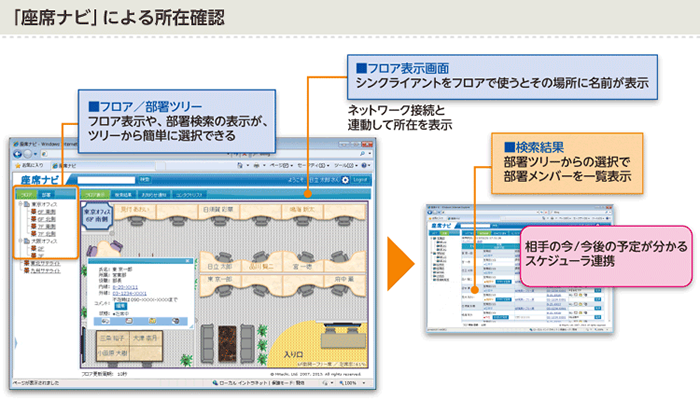
Task: Switch to the 検索結果 tab
Action: [123, 195]
